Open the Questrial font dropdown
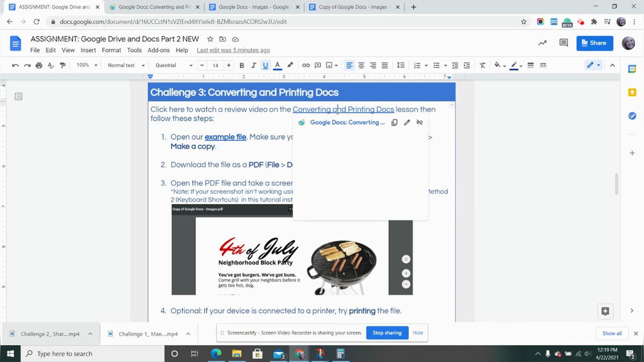The image size is (644, 362). 173,66
